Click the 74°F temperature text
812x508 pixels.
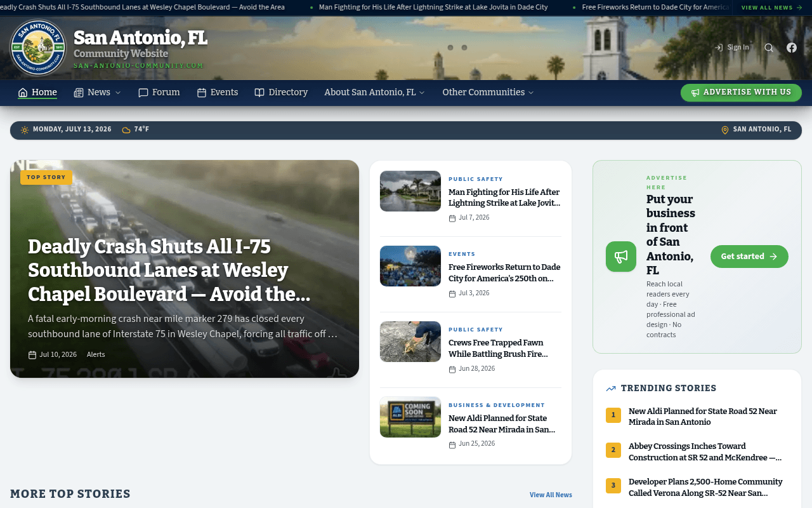(141, 130)
